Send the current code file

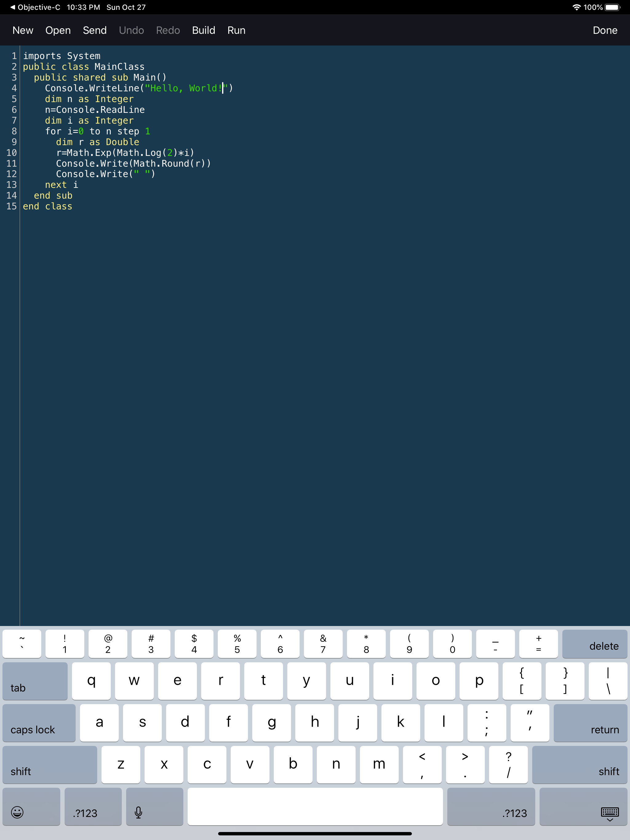click(94, 30)
